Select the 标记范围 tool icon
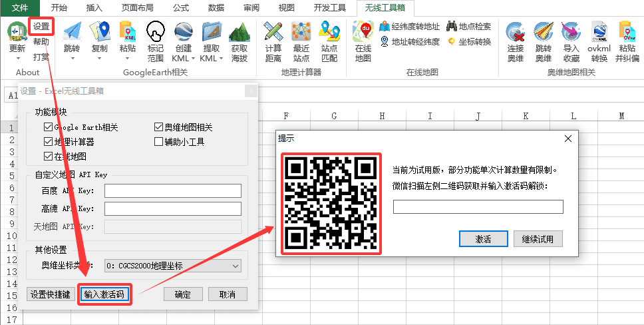The image size is (644, 325). [156, 32]
